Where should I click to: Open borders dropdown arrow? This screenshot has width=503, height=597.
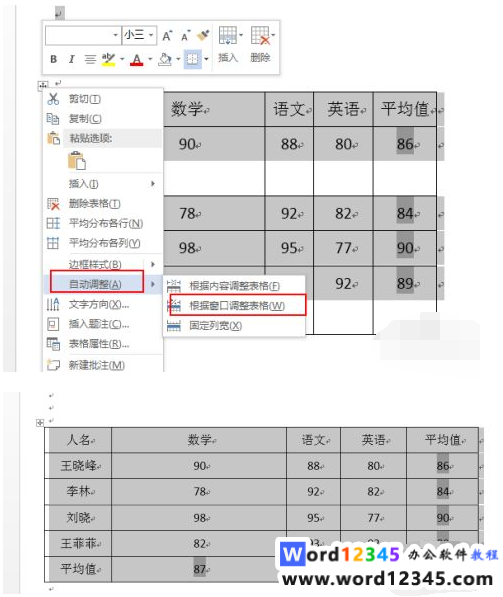coord(206,59)
